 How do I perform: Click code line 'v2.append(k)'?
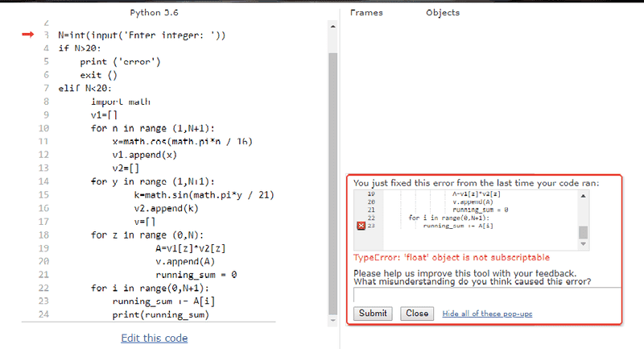pyautogui.click(x=166, y=209)
